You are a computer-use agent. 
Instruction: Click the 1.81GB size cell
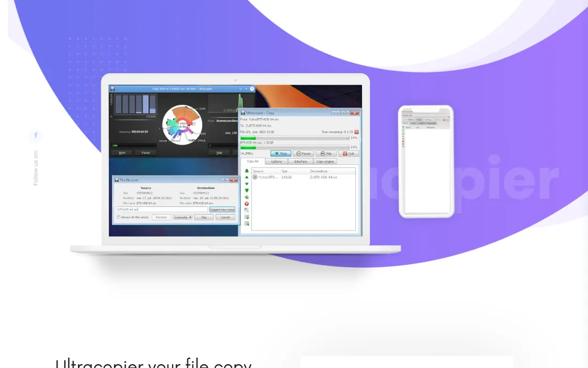pos(287,177)
